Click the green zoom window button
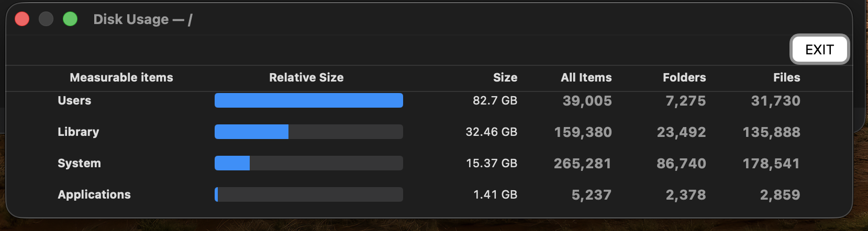Viewport: 868px width, 231px height. (x=70, y=19)
